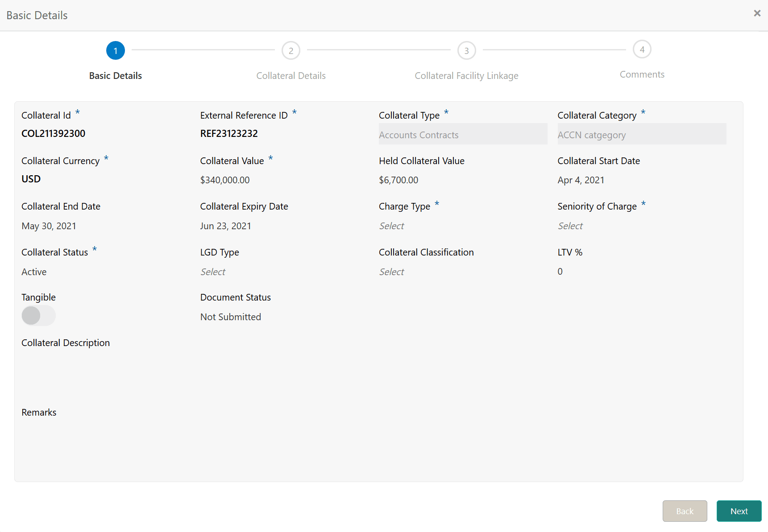768x532 pixels.
Task: Close the Basic Details dialog
Action: coord(757,13)
